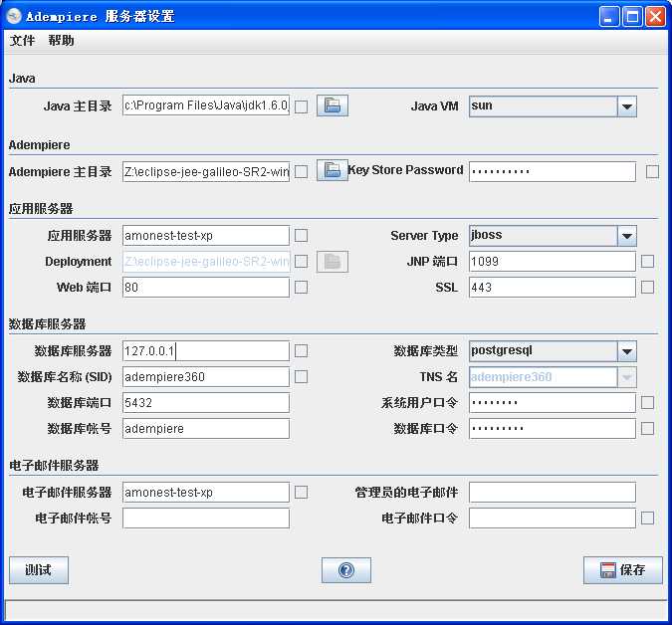672x625 pixels.
Task: Toggle the 电子邮件口令 checkbox
Action: (x=647, y=518)
